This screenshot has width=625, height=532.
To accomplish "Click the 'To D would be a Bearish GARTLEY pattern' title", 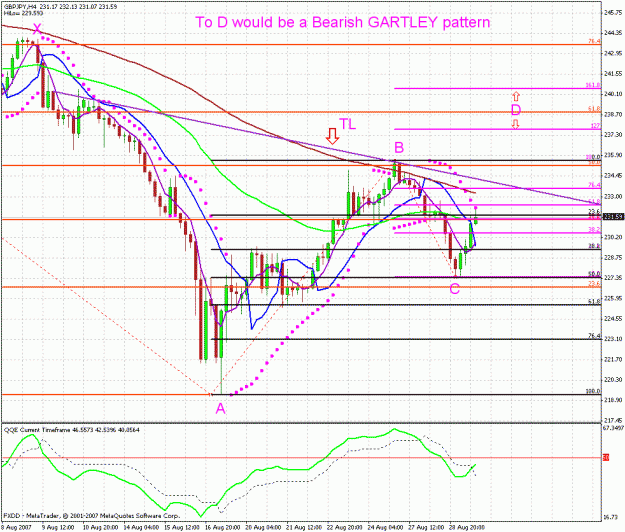I will tap(342, 22).
